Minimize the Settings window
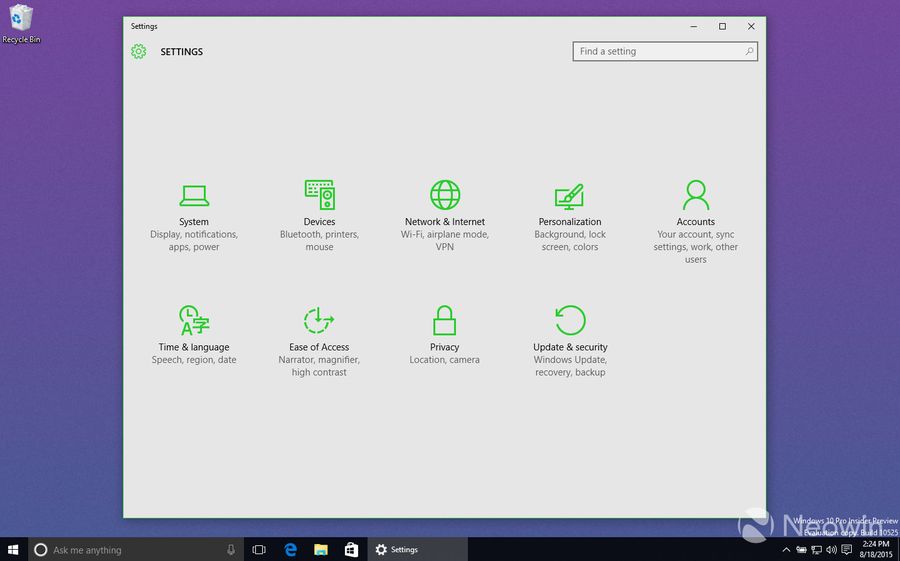Image resolution: width=900 pixels, height=561 pixels. [x=694, y=26]
